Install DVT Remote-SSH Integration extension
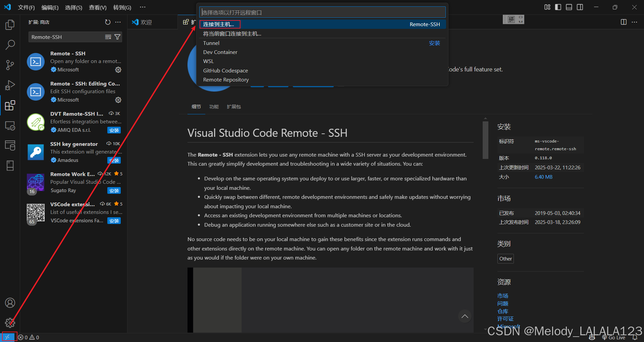 point(114,130)
